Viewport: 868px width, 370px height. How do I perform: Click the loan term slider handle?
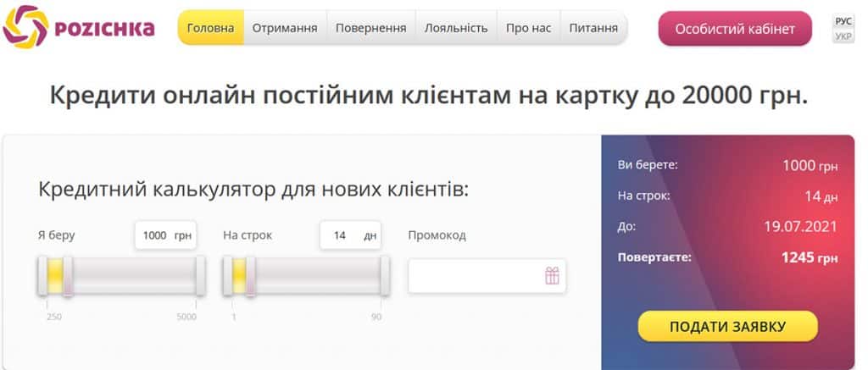[x=240, y=277]
